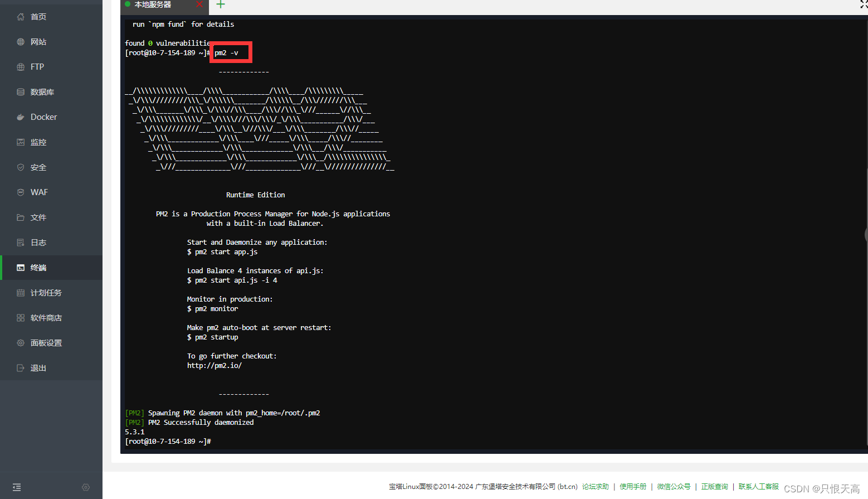Add a new terminal tab with plus icon

(x=221, y=4)
